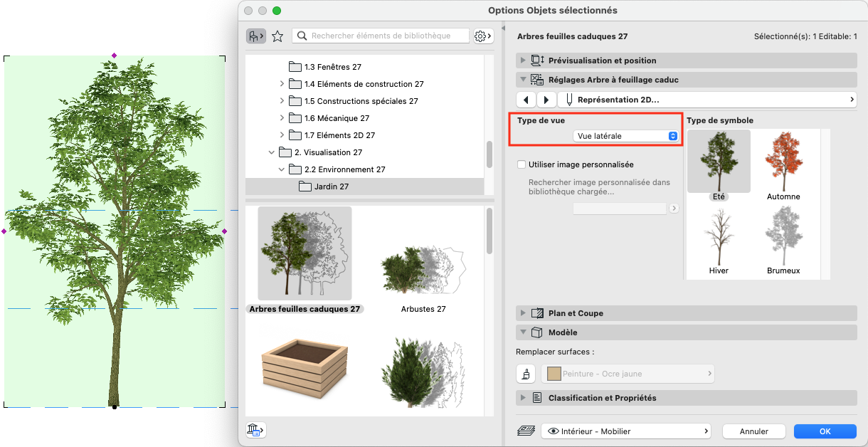Screen dimensions: 868x447
Task: Click the Annuler button
Action: (754, 431)
